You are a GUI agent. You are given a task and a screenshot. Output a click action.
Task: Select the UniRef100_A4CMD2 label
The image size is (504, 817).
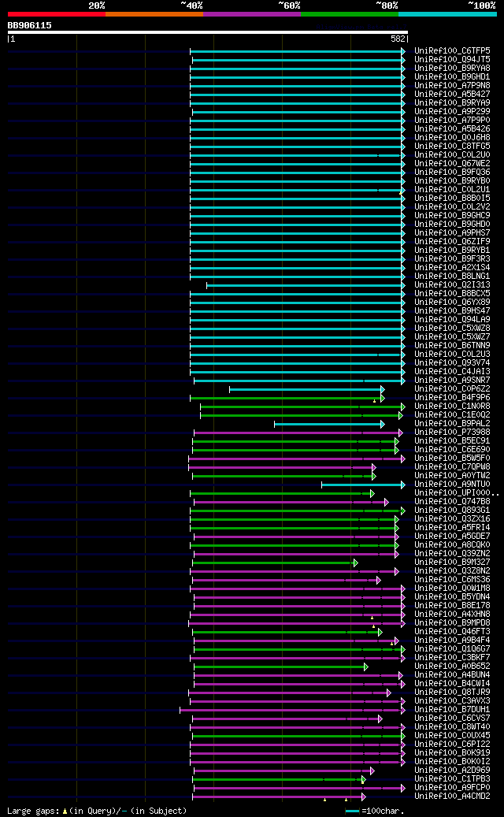pyautogui.click(x=452, y=796)
